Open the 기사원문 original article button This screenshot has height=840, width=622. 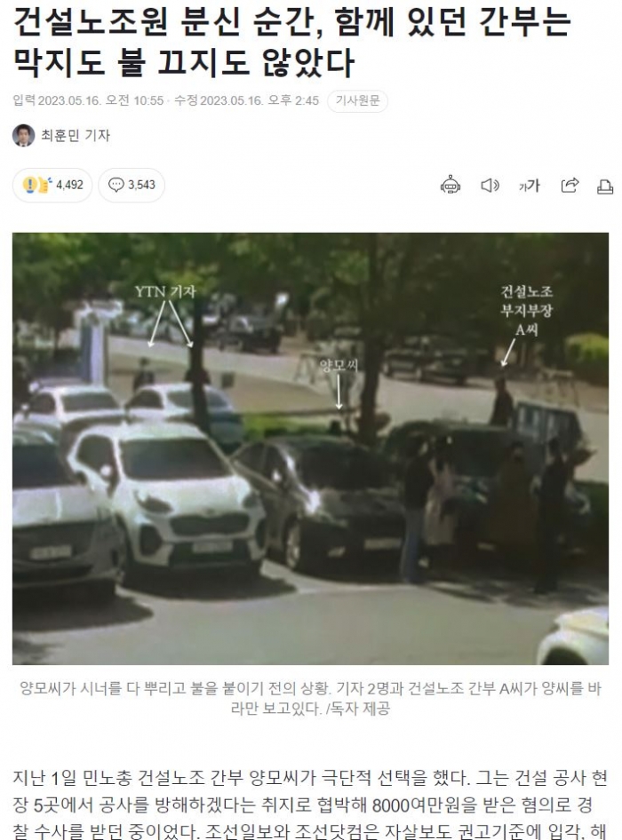click(357, 100)
